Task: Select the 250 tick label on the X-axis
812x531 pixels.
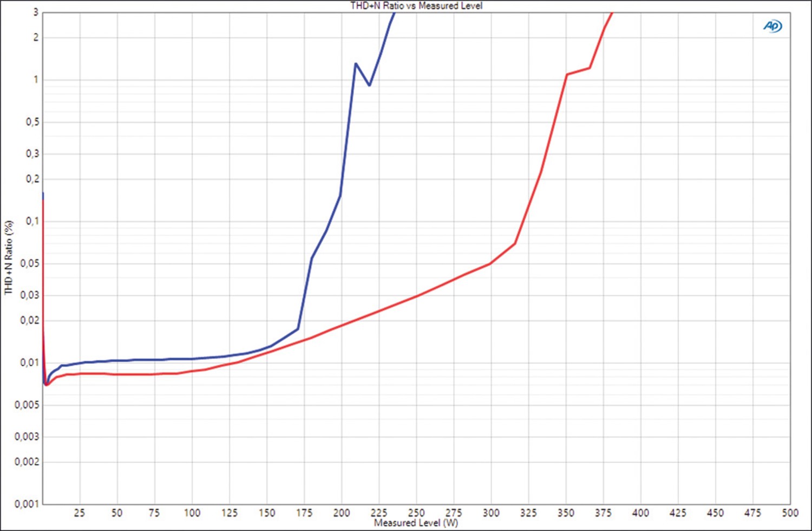Action: coord(416,513)
